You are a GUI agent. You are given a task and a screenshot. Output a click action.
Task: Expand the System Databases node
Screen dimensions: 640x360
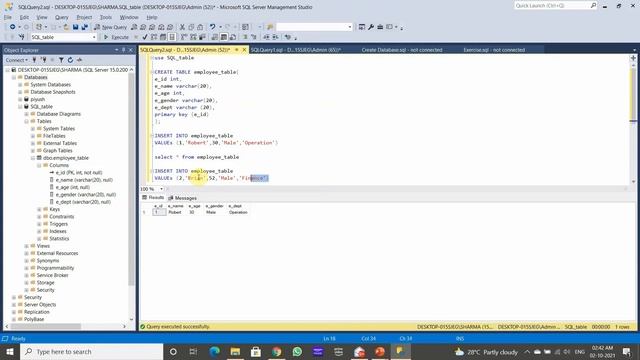pyautogui.click(x=20, y=84)
